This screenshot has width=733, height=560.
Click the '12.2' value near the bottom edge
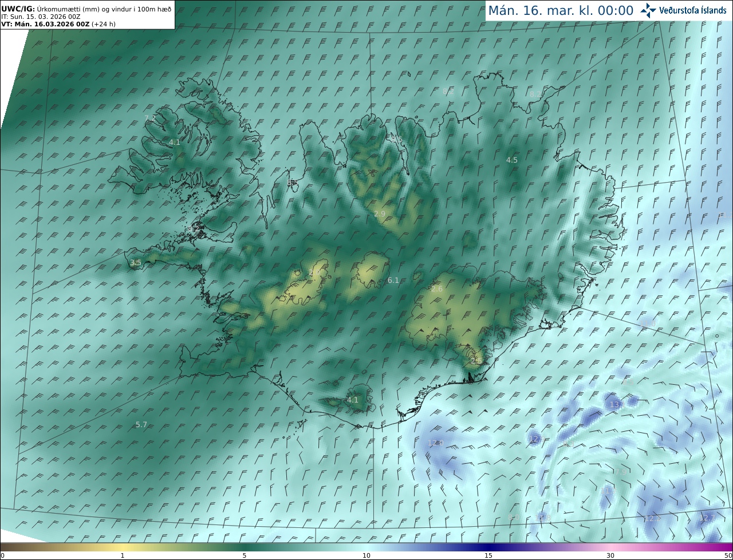point(652,519)
